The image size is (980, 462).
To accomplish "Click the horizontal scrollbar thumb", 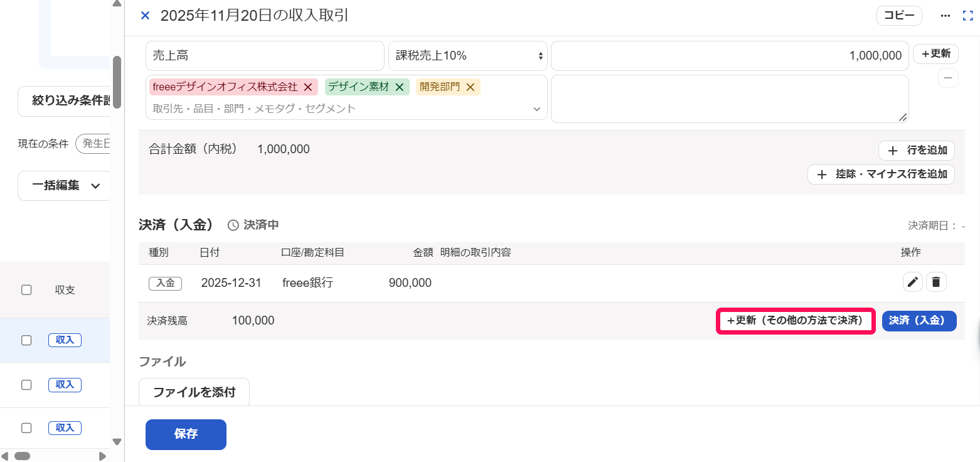I will 22,456.
